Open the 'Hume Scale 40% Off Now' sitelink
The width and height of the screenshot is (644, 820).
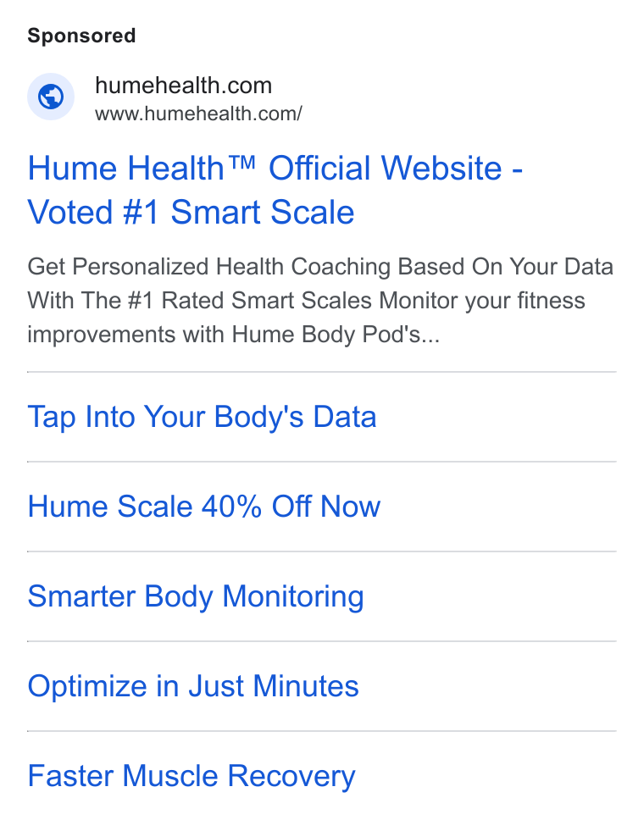pos(204,507)
